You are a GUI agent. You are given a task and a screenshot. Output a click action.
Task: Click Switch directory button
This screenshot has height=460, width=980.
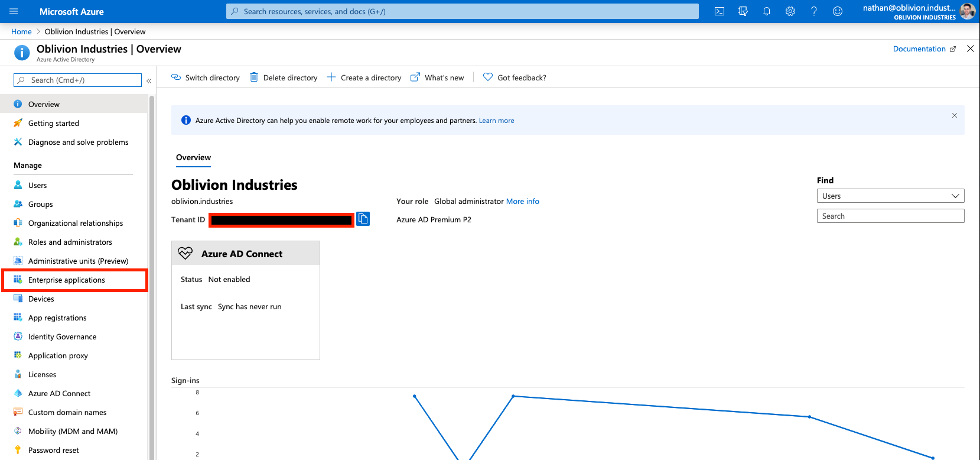point(206,77)
